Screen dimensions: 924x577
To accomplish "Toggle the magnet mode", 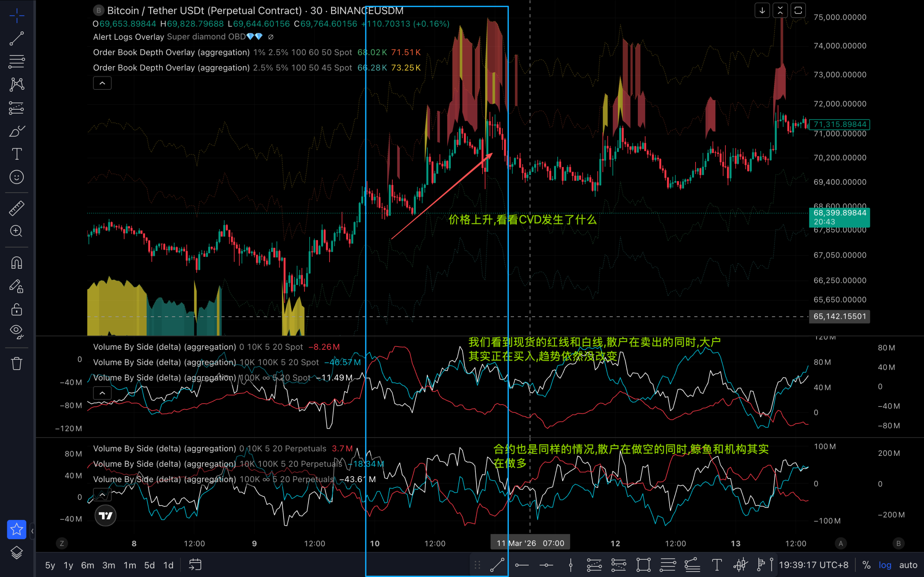I will pos(16,263).
